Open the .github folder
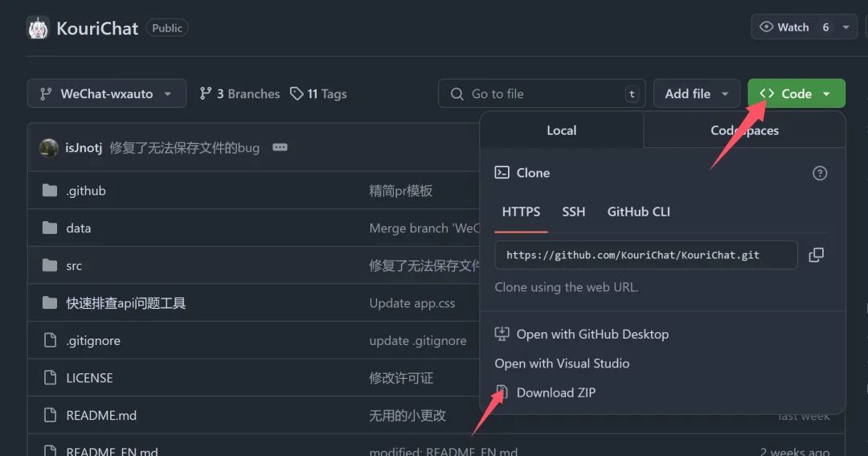The image size is (868, 456). point(86,191)
